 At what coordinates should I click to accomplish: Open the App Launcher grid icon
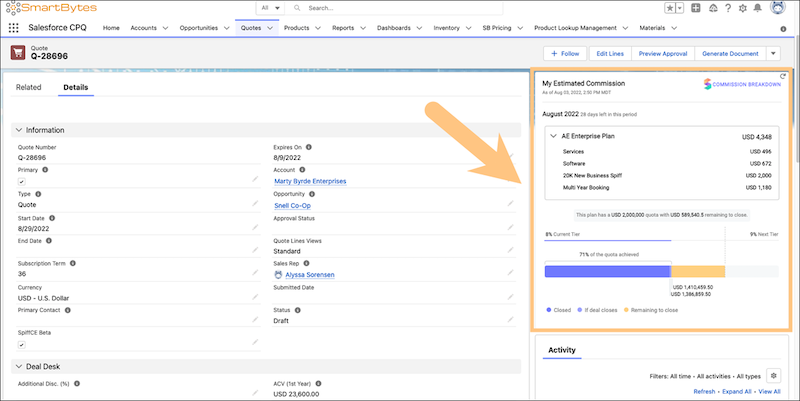pos(14,28)
